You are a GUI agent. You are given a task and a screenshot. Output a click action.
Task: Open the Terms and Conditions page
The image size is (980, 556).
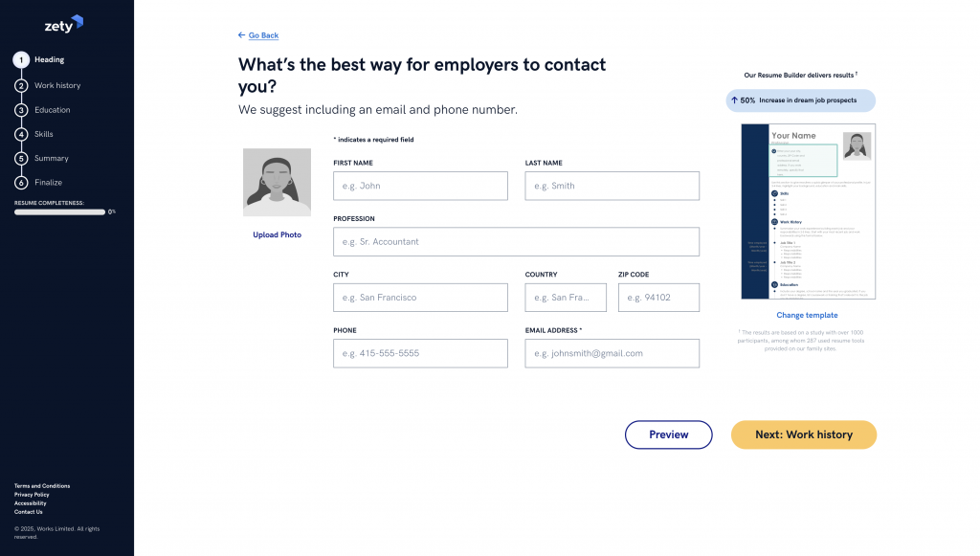tap(42, 485)
